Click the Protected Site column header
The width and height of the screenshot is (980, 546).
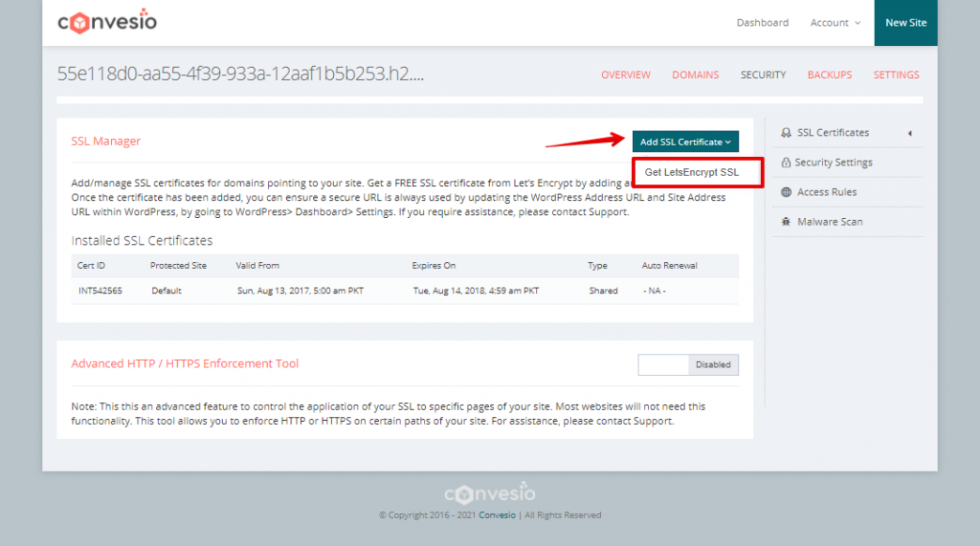[178, 266]
